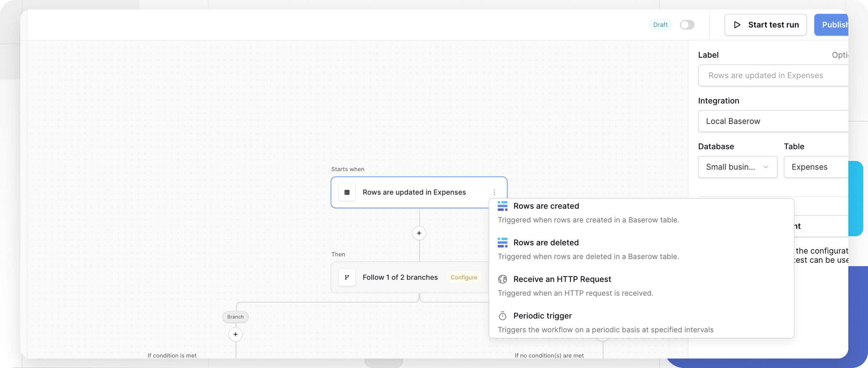Viewport: 868px width, 368px height.
Task: Click the table icon on trigger node
Action: pos(347,192)
